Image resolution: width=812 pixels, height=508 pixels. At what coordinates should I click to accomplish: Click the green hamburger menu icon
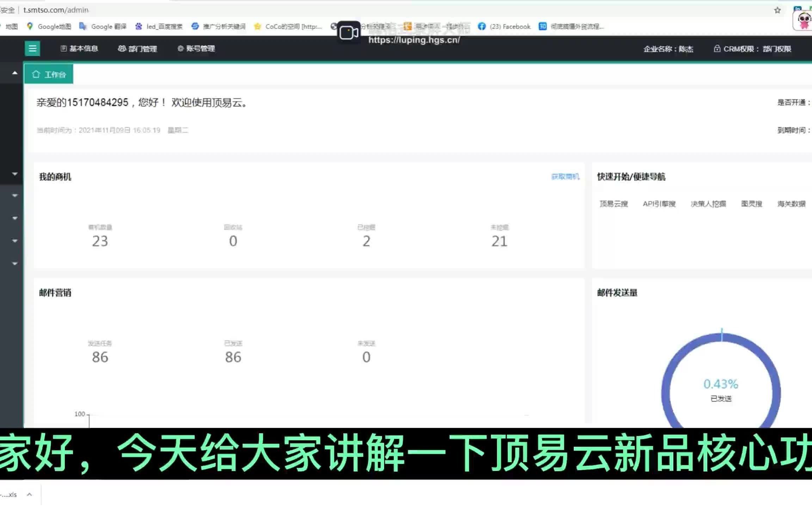coord(32,48)
